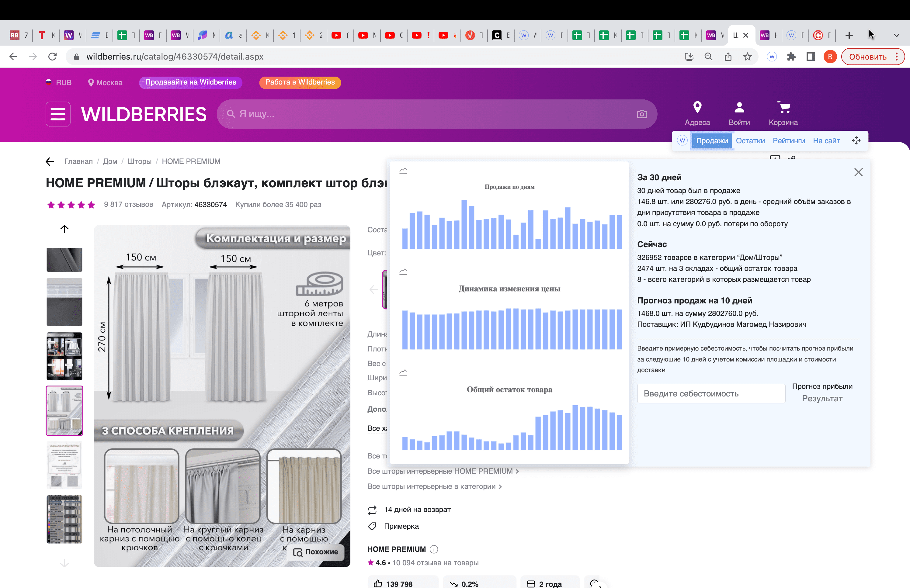Click 'Работа в Wildberries' badge
This screenshot has height=588, width=910.
click(x=300, y=82)
